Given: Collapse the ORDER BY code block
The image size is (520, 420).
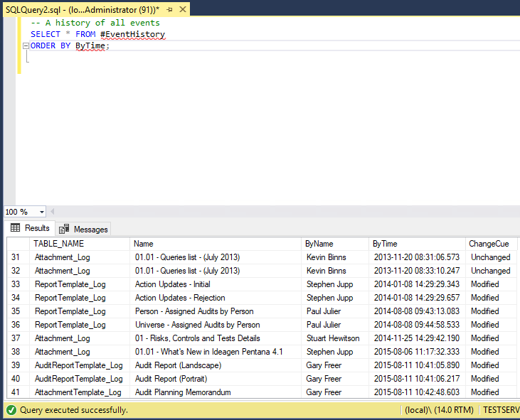Looking at the screenshot, I should [26, 45].
